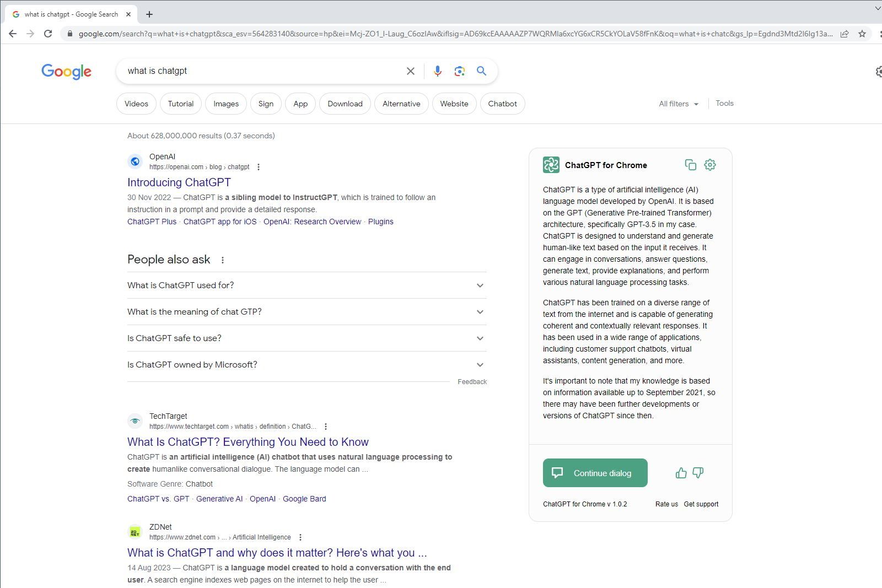Switch to Images results

point(226,104)
